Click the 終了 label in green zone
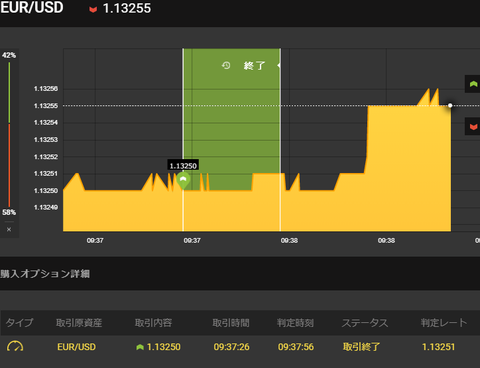The width and height of the screenshot is (480, 368). (x=254, y=66)
